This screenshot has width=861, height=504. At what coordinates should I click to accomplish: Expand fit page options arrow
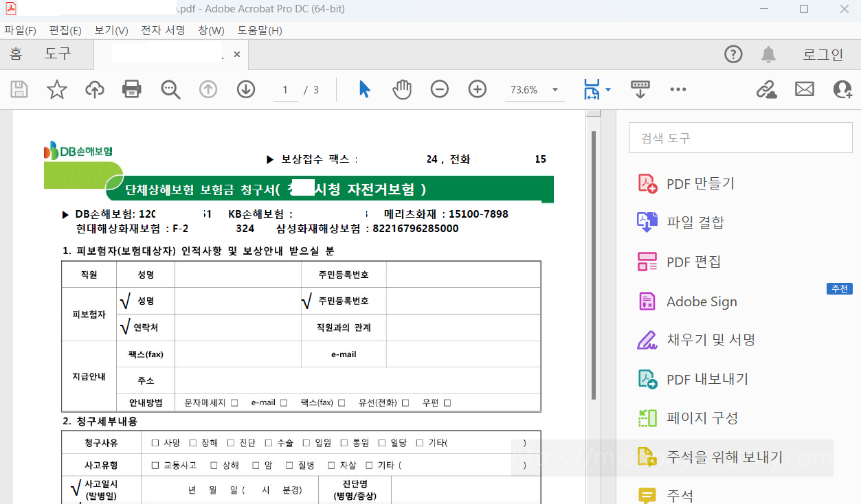point(607,90)
